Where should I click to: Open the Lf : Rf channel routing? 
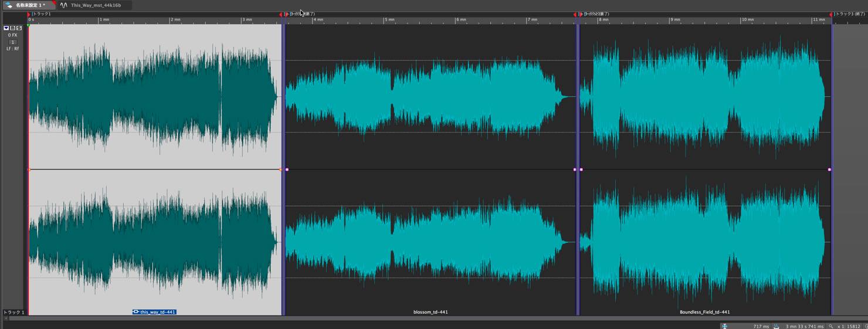(12, 49)
